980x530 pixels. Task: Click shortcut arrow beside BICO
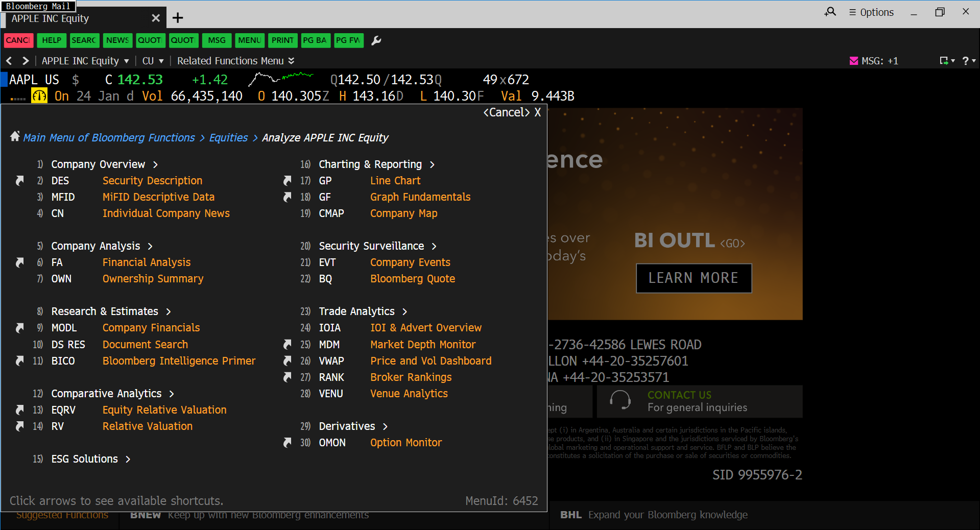click(x=20, y=360)
